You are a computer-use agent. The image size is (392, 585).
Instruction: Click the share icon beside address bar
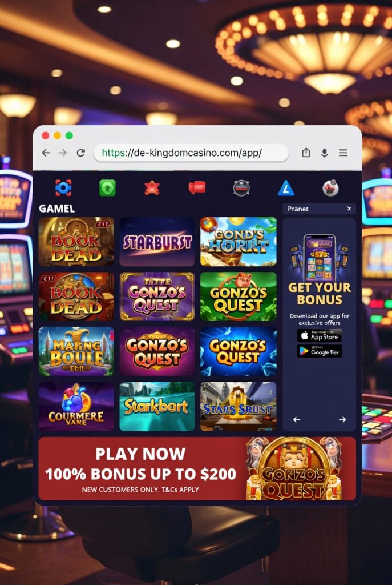[x=306, y=152]
